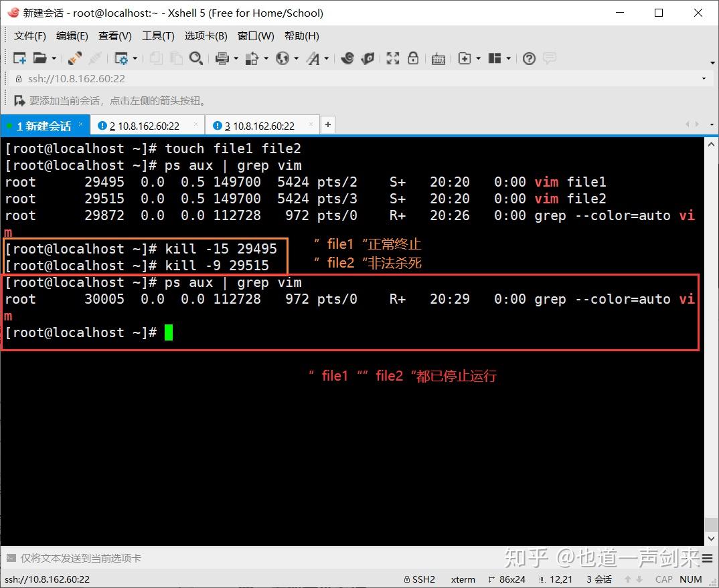Open the 选项卡(B) menu
The height and width of the screenshot is (588, 719).
(206, 35)
